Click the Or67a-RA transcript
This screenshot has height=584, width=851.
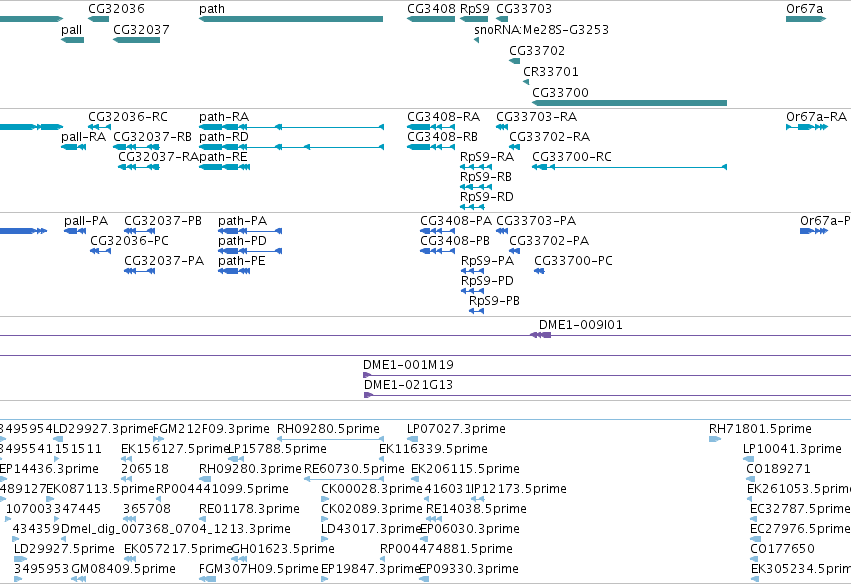point(806,127)
